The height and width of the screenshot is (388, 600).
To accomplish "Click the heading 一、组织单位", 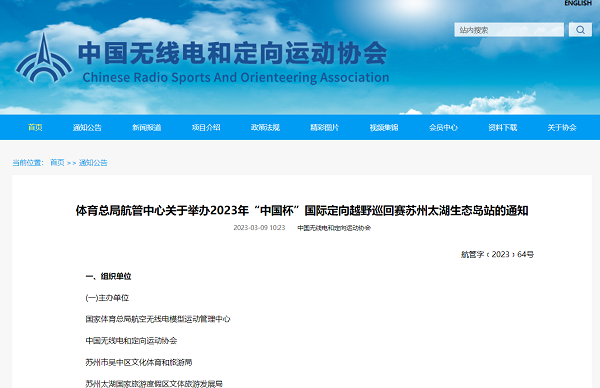I will point(108,276).
